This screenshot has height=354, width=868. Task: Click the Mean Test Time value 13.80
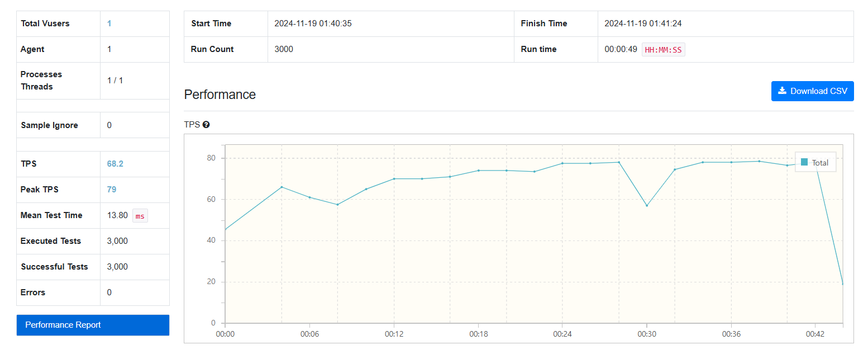coord(117,215)
